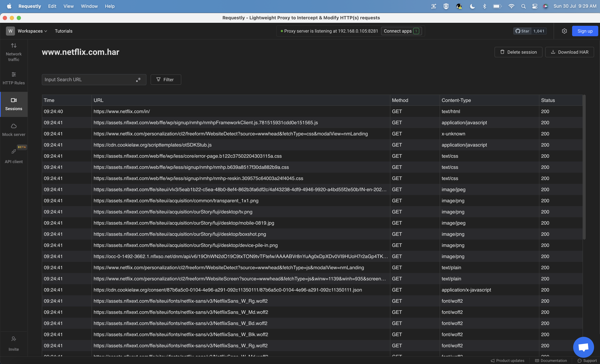Image resolution: width=600 pixels, height=364 pixels.
Task: Click the W workspace avatar
Action: click(x=10, y=31)
